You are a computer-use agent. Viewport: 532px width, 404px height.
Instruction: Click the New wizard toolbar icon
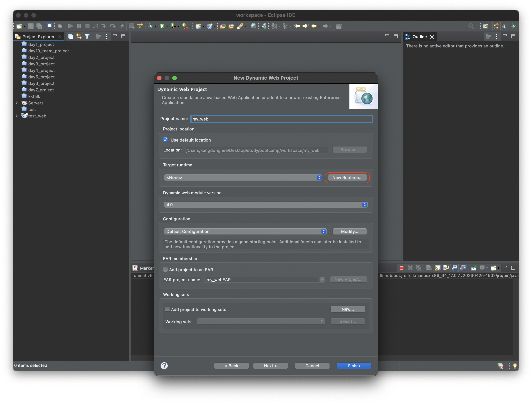[x=19, y=26]
